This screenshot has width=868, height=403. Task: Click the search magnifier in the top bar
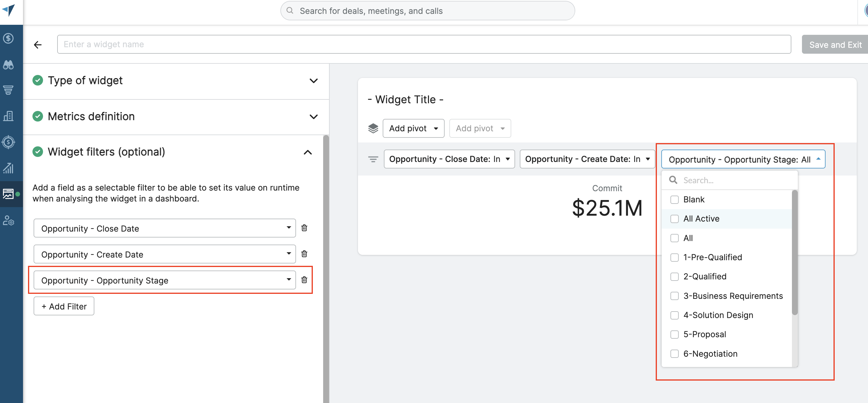[290, 10]
